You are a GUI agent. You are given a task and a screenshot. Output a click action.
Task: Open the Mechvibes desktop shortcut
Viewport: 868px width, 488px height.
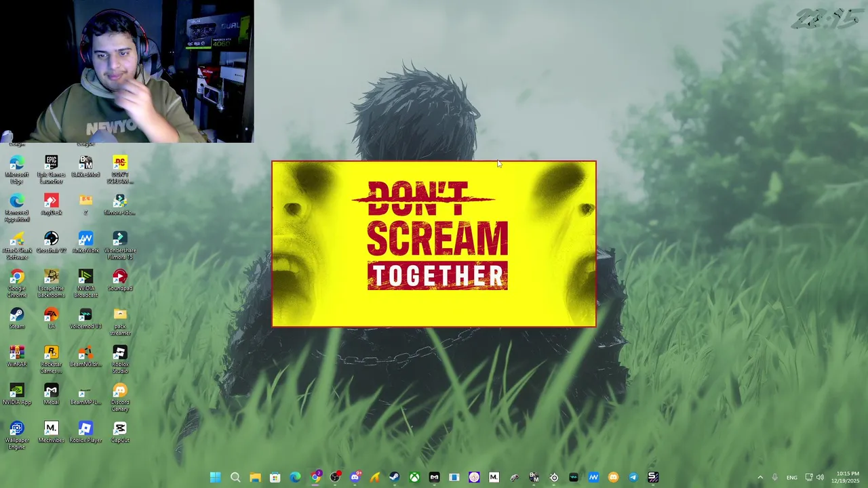[52, 432]
